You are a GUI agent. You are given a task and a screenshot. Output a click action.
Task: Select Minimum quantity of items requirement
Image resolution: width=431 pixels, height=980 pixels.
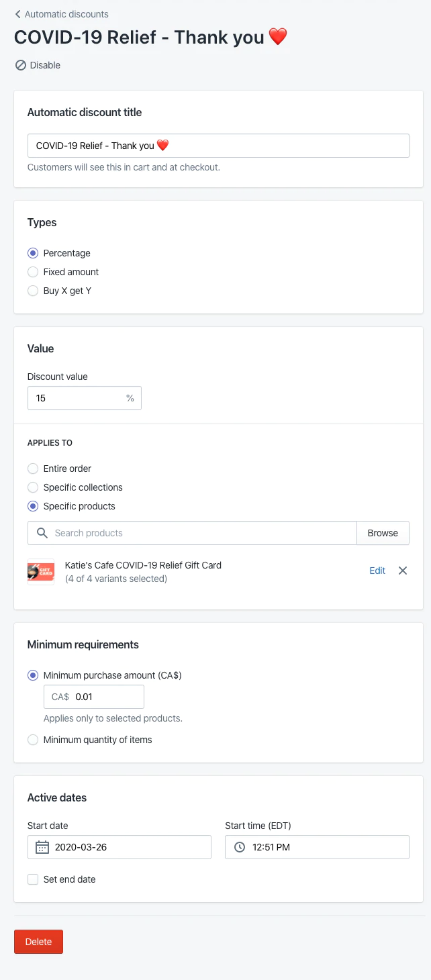coord(33,740)
